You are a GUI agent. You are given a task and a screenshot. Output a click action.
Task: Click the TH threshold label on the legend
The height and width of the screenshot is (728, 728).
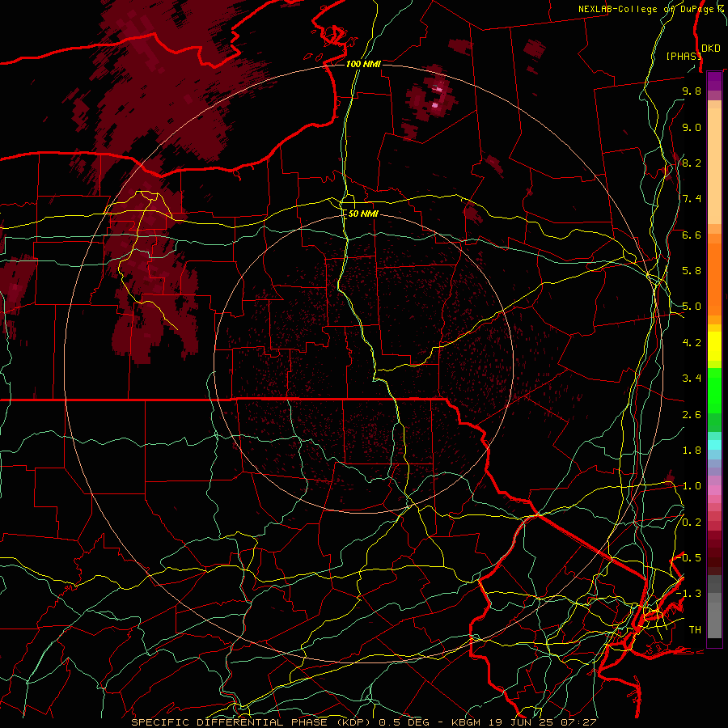[695, 630]
